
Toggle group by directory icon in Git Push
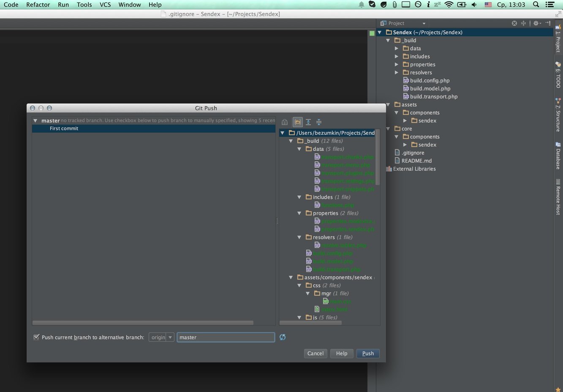click(298, 122)
